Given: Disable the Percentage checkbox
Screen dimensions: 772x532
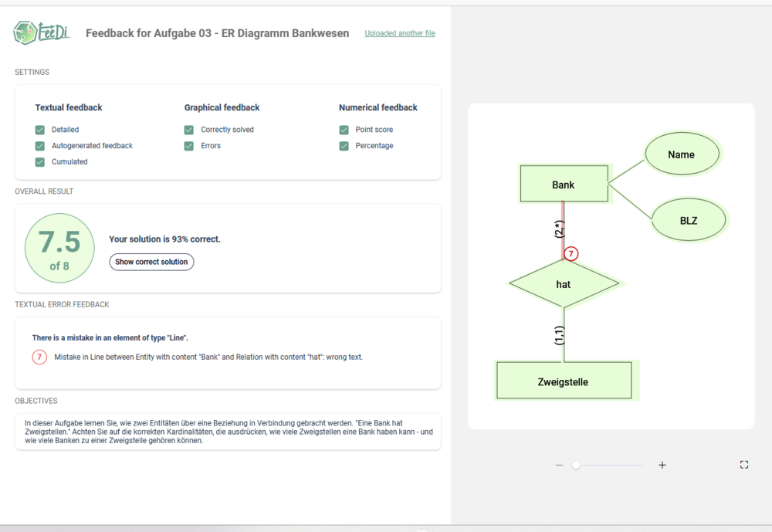Looking at the screenshot, I should coord(344,146).
